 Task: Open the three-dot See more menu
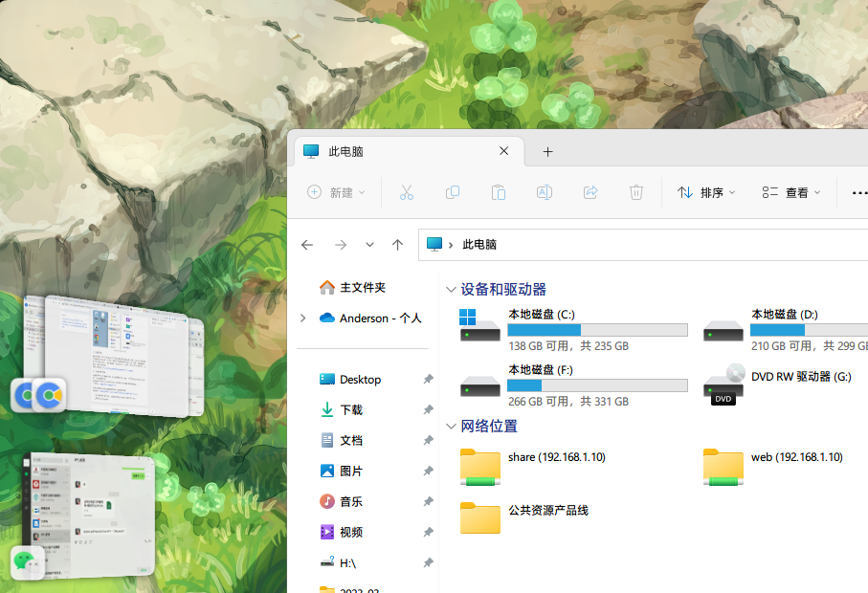click(x=859, y=192)
